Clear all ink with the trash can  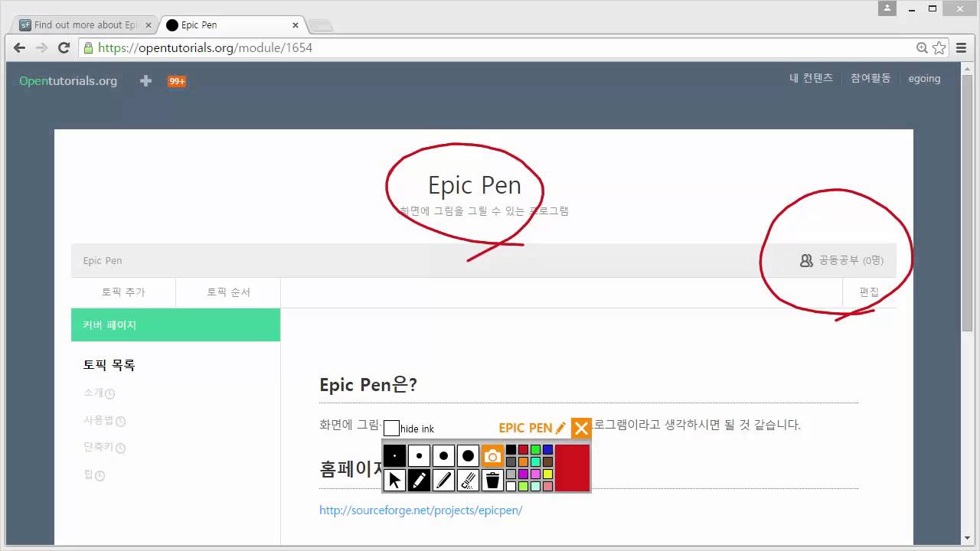(492, 480)
